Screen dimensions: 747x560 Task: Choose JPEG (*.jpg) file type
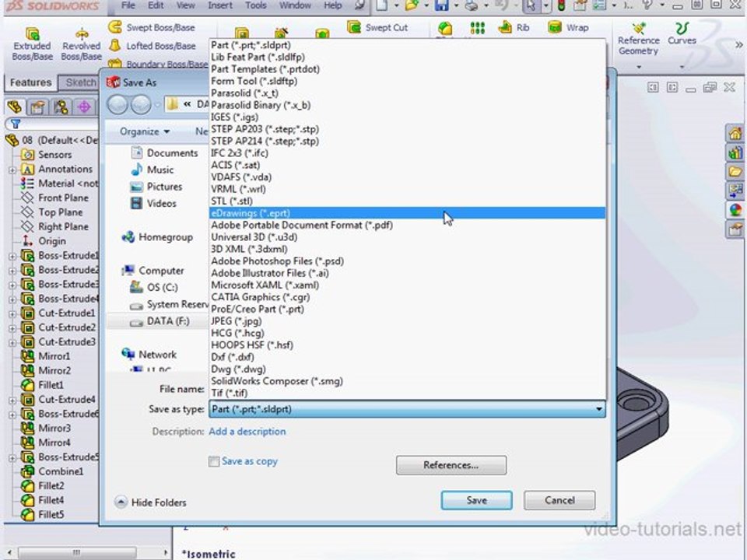pos(407,321)
